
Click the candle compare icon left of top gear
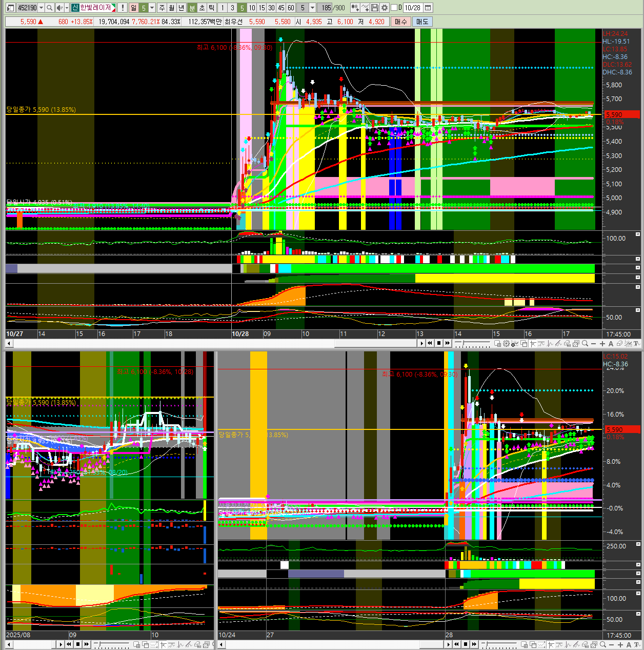(x=355, y=8)
